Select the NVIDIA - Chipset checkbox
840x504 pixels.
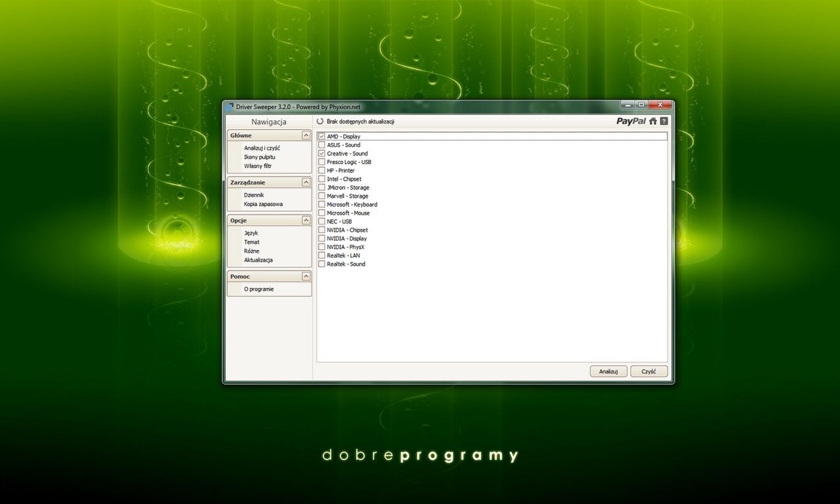[x=322, y=230]
